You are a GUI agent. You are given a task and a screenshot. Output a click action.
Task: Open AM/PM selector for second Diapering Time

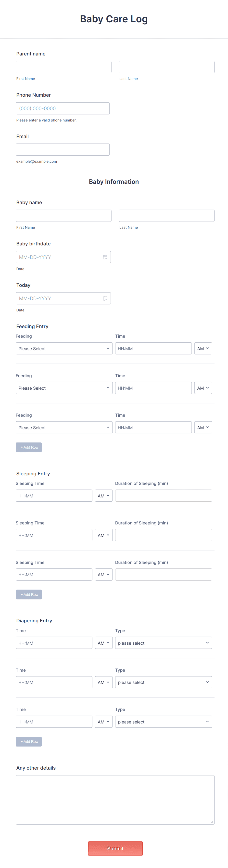(103, 682)
